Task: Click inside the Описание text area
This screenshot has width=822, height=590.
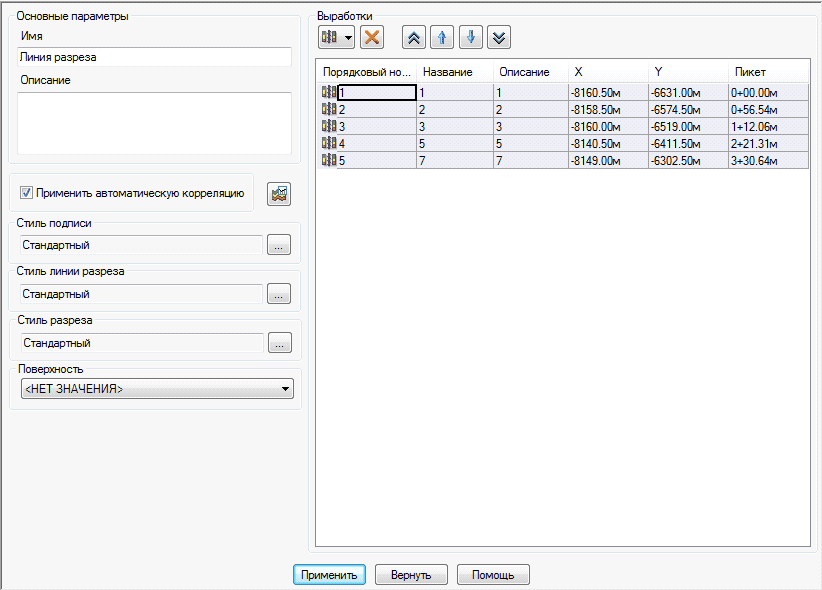Action: coord(155,122)
